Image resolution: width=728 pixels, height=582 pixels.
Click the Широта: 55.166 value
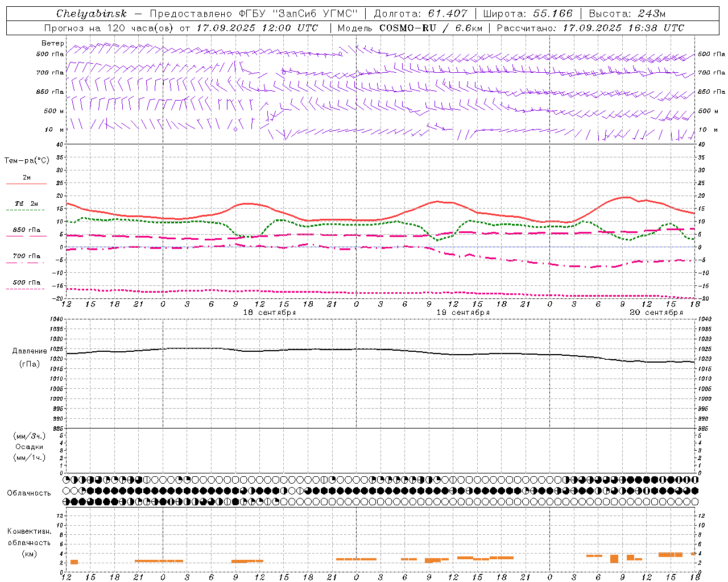(528, 14)
